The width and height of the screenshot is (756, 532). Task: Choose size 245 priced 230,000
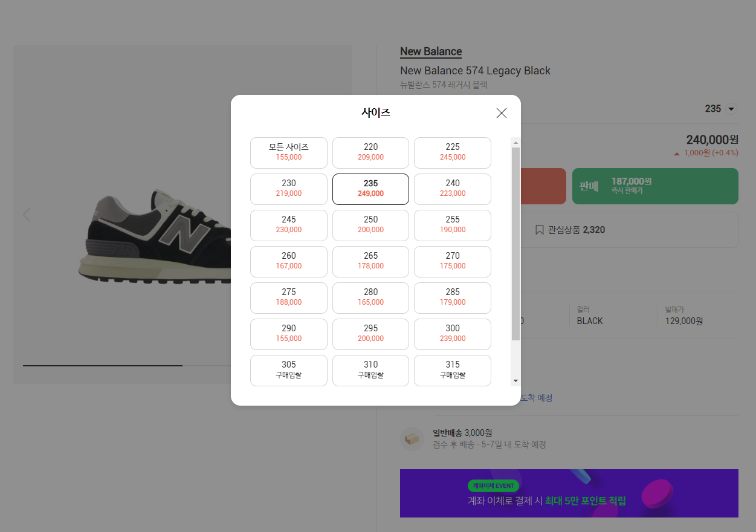coord(289,225)
